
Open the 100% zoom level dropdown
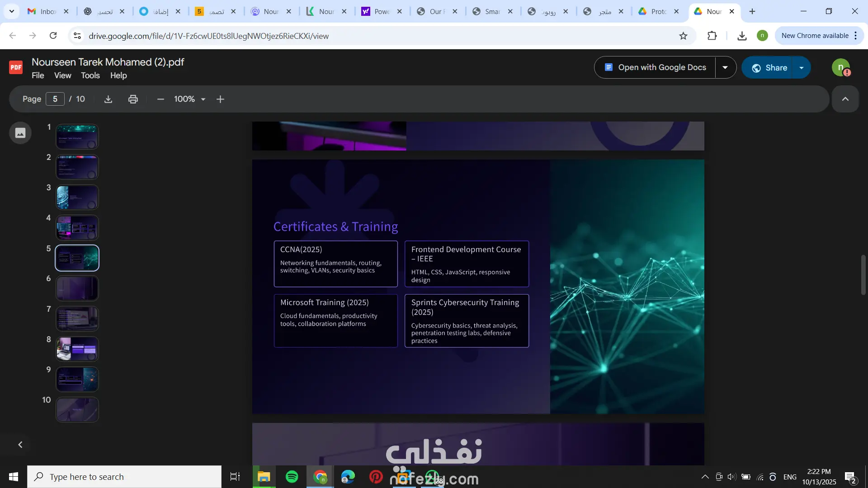tap(203, 99)
